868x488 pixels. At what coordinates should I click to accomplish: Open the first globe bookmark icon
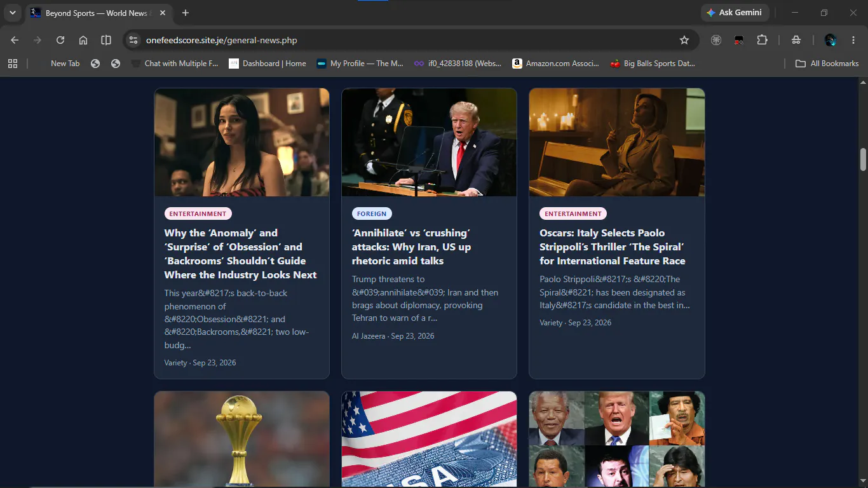95,64
